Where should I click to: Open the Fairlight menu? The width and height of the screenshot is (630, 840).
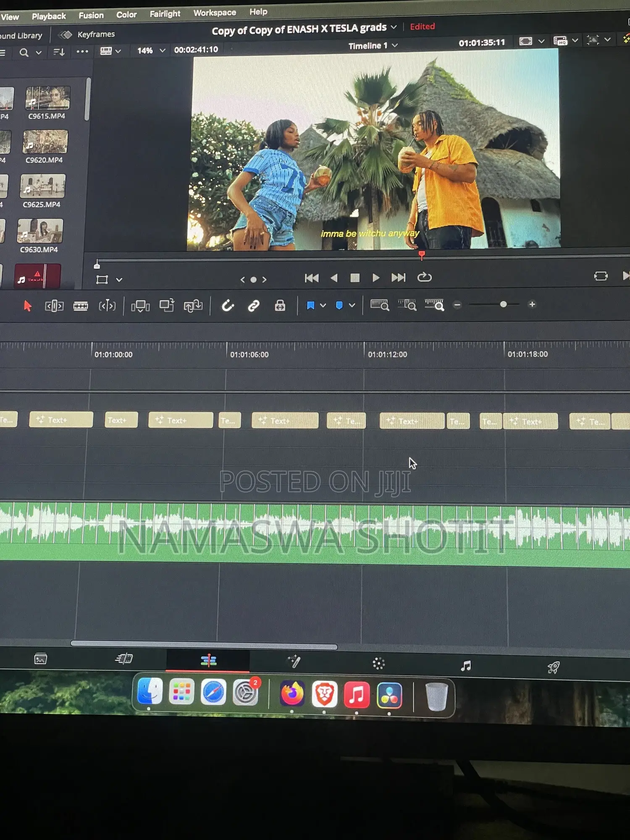[165, 14]
